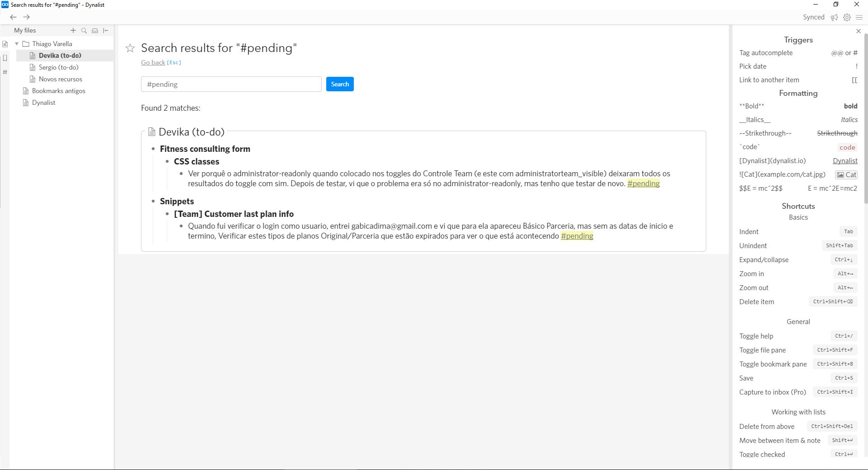This screenshot has height=470, width=868.
Task: Click the bullet of Fitness consulting form
Action: pyautogui.click(x=153, y=149)
